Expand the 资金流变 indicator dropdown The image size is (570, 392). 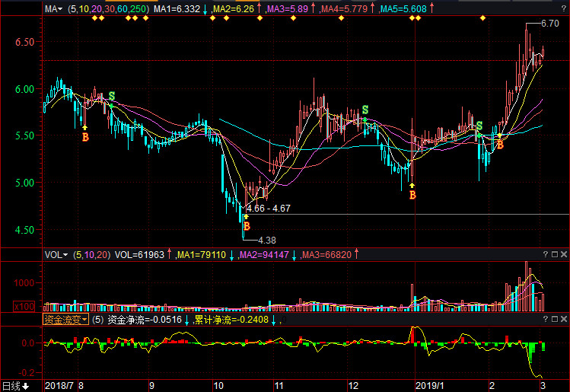pos(65,320)
